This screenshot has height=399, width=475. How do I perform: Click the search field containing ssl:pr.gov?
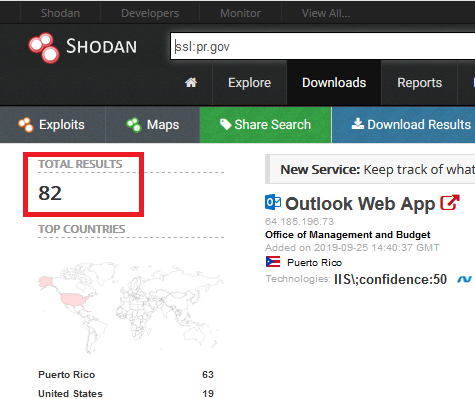pos(323,46)
